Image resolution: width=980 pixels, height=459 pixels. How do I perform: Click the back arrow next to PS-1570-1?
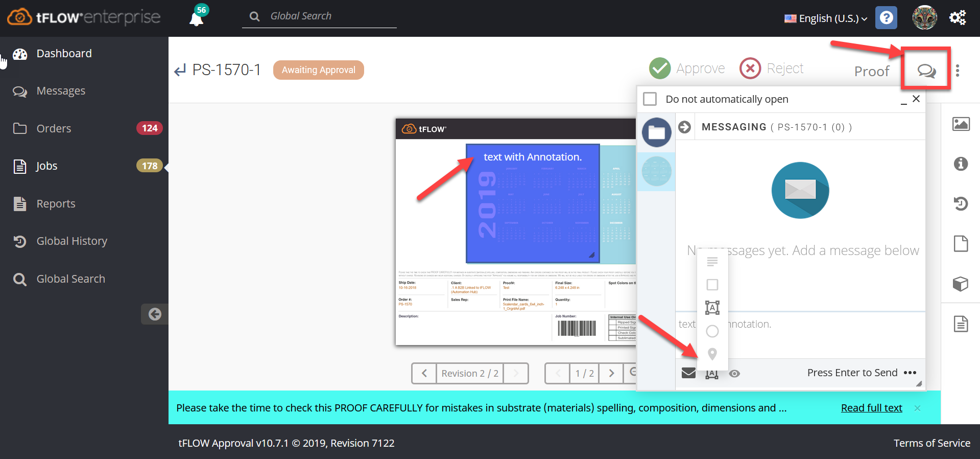click(180, 70)
